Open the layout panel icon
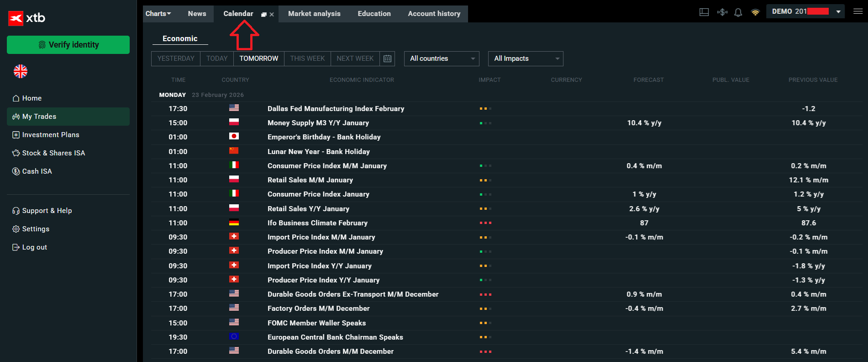This screenshot has width=868, height=362. [x=704, y=12]
